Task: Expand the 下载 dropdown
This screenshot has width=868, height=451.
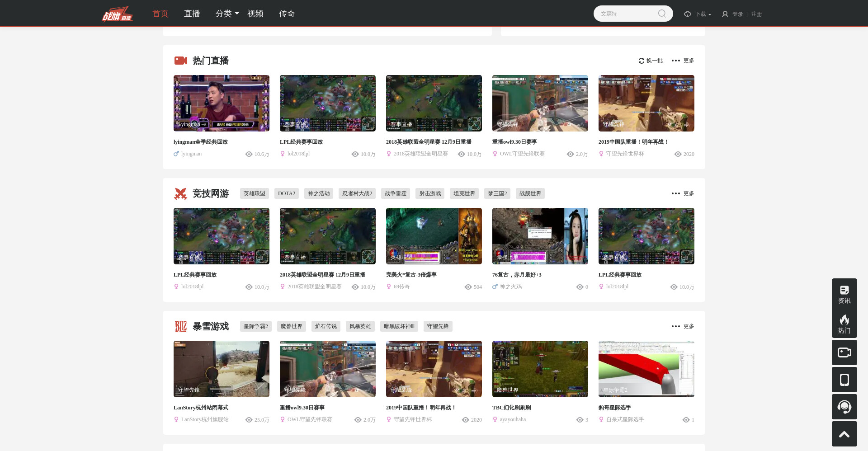Action: click(703, 14)
